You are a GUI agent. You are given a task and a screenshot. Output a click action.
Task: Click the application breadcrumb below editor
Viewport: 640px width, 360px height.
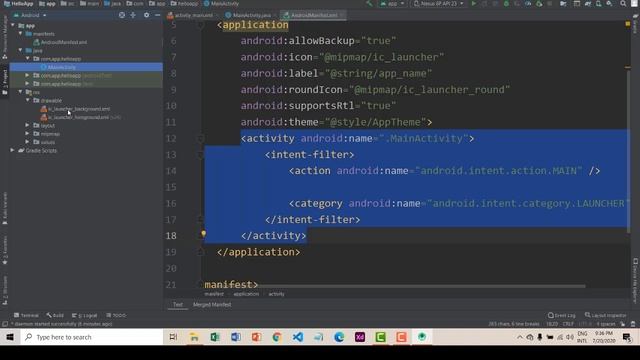(x=246, y=294)
